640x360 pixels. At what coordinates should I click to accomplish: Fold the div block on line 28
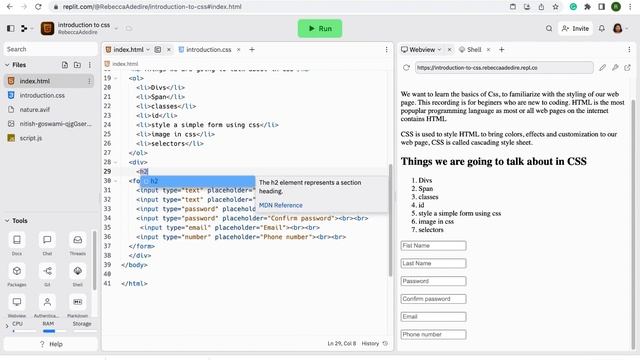[116, 162]
